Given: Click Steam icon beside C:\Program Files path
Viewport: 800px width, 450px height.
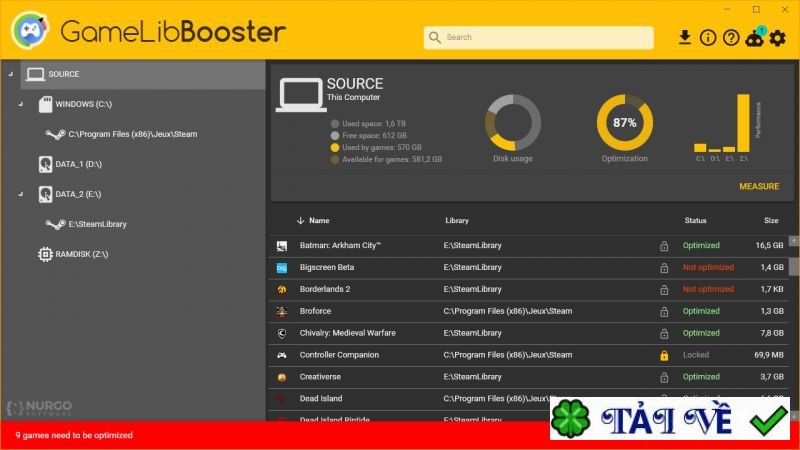Looking at the screenshot, I should 55,134.
